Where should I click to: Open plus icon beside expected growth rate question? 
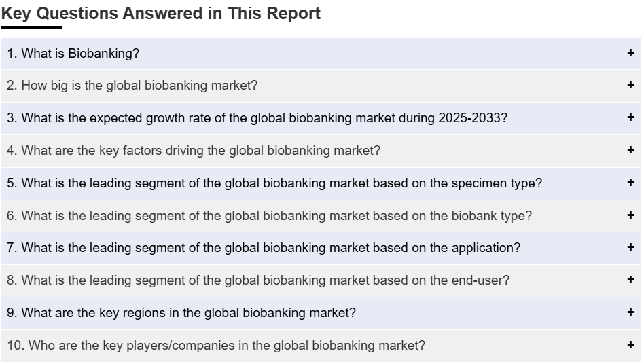click(630, 117)
